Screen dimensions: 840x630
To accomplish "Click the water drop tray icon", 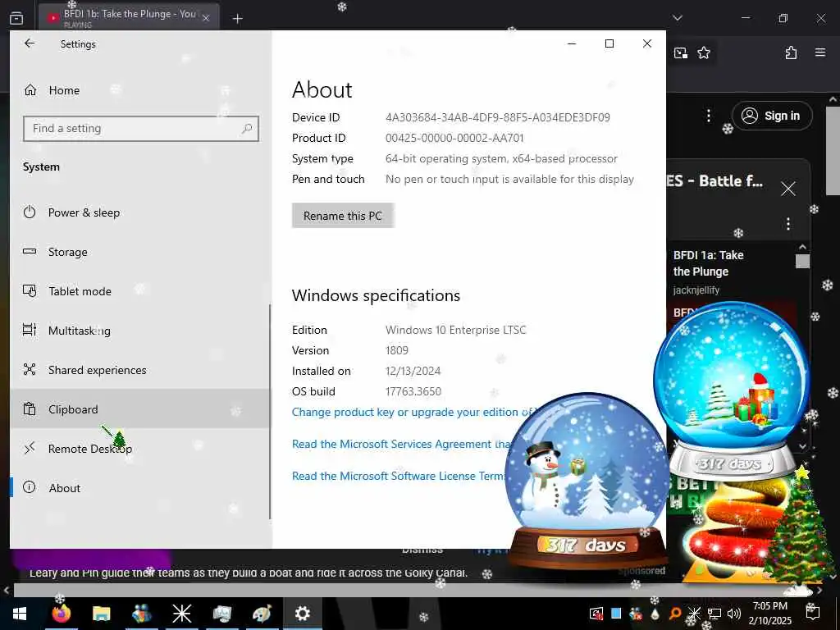I will (x=655, y=614).
